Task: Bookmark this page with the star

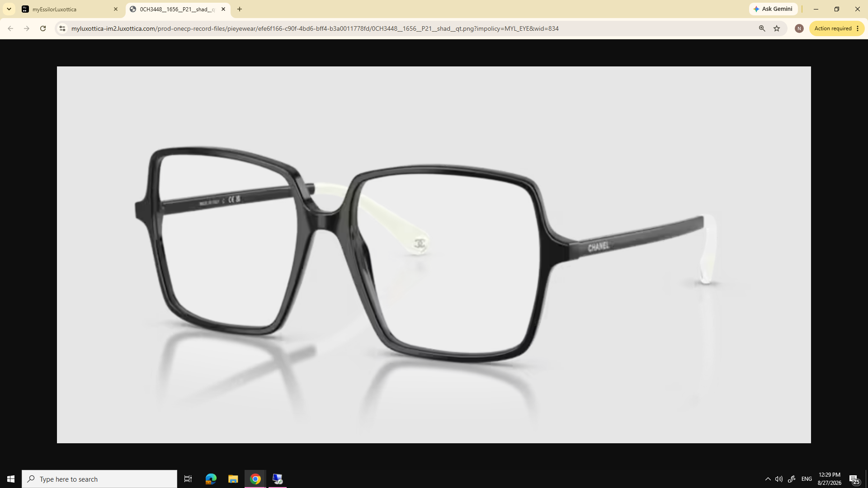Action: [x=777, y=28]
